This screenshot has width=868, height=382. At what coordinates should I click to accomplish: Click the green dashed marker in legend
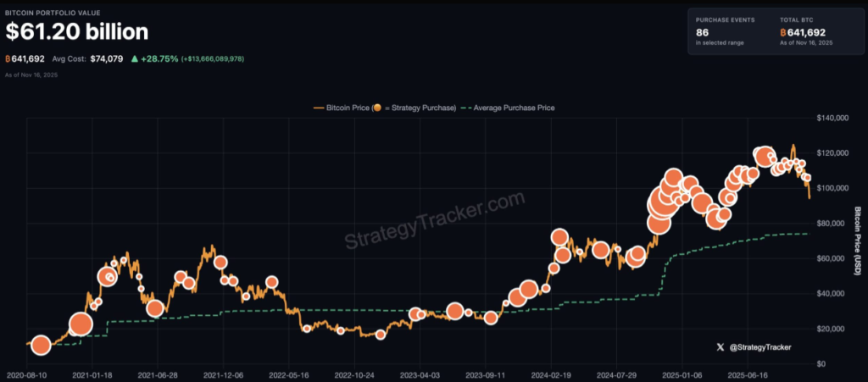468,108
